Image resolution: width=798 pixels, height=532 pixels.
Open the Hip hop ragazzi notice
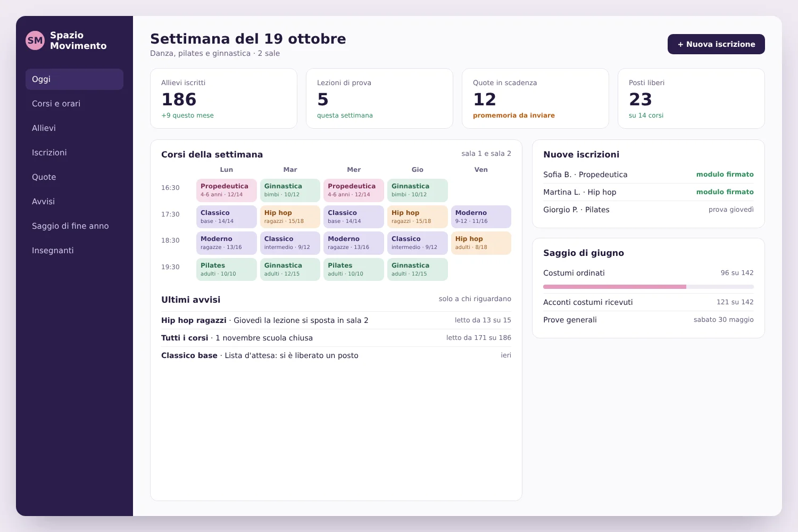tap(336, 320)
